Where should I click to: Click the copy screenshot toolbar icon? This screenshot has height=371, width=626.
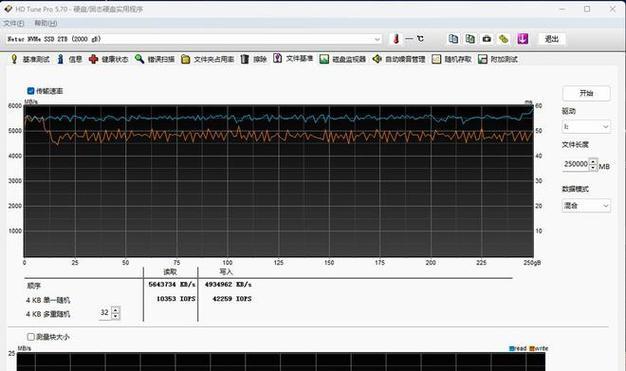(470, 39)
